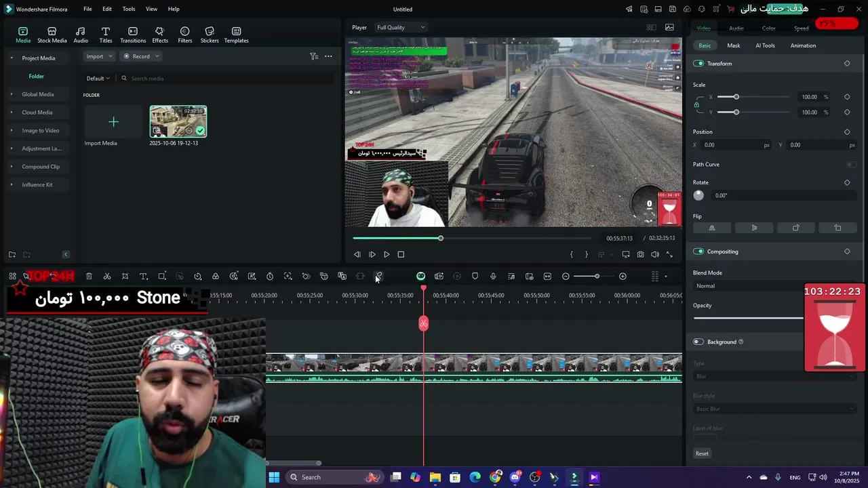Add keyframe for Position

[847, 132]
